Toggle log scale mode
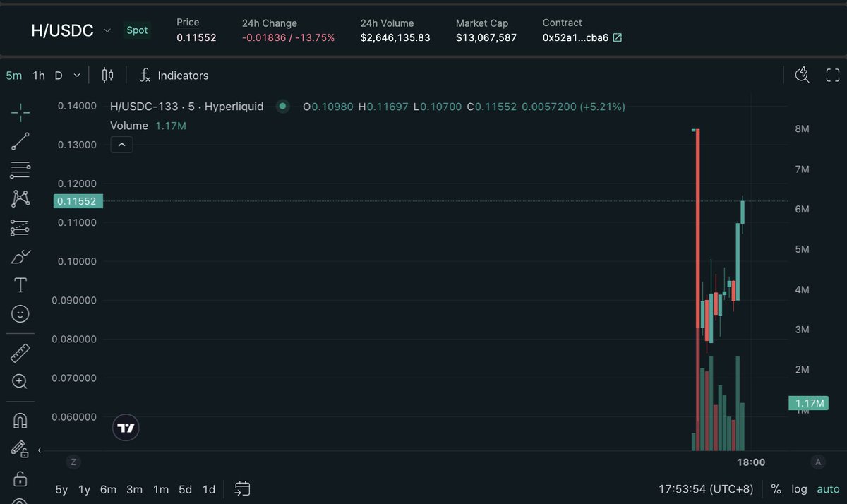 [799, 489]
